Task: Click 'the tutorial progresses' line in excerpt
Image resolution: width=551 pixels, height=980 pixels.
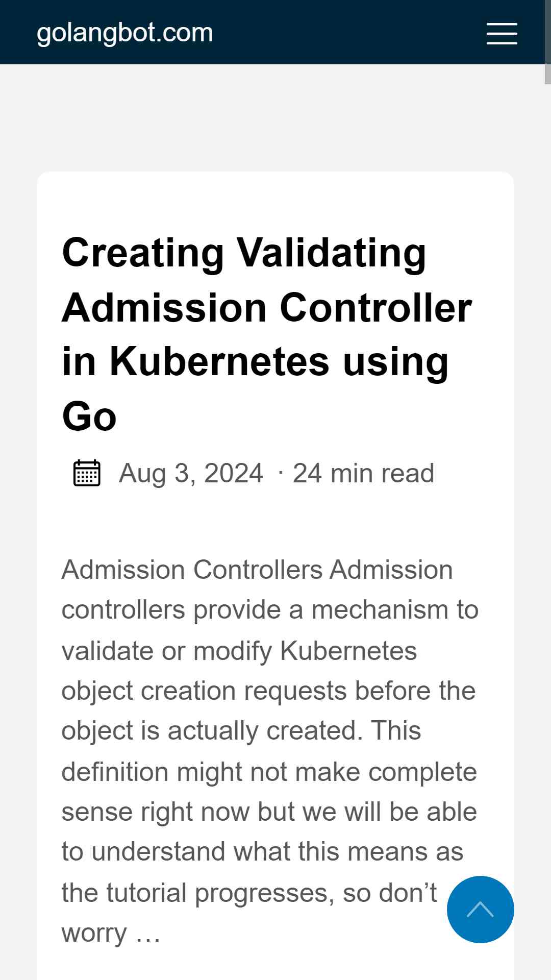Action: [198, 893]
